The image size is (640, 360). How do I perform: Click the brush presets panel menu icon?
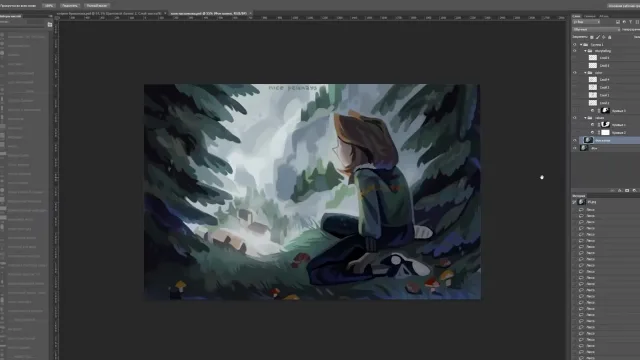[50, 16]
